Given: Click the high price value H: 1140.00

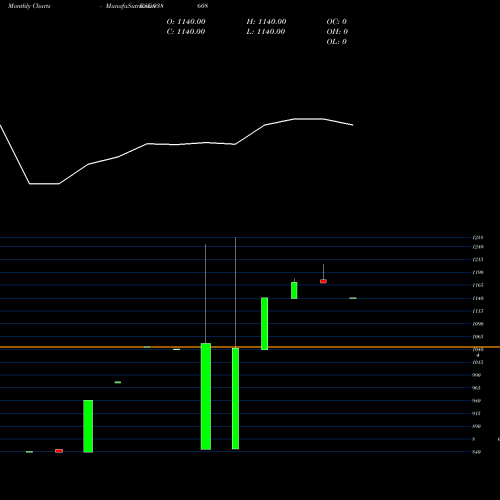Looking at the screenshot, I should coord(266,22).
